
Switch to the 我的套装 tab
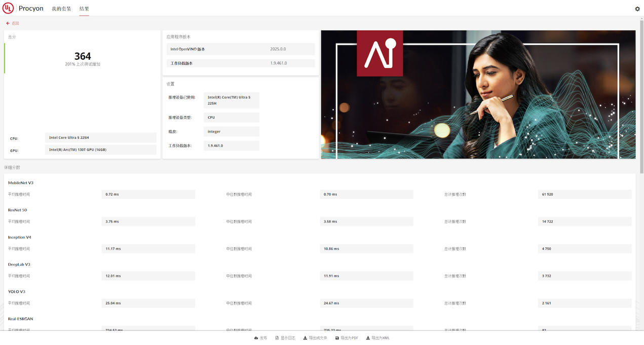coord(61,9)
